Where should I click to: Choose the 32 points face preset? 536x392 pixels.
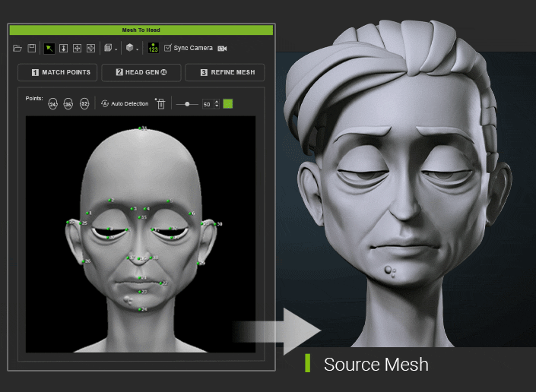(84, 103)
